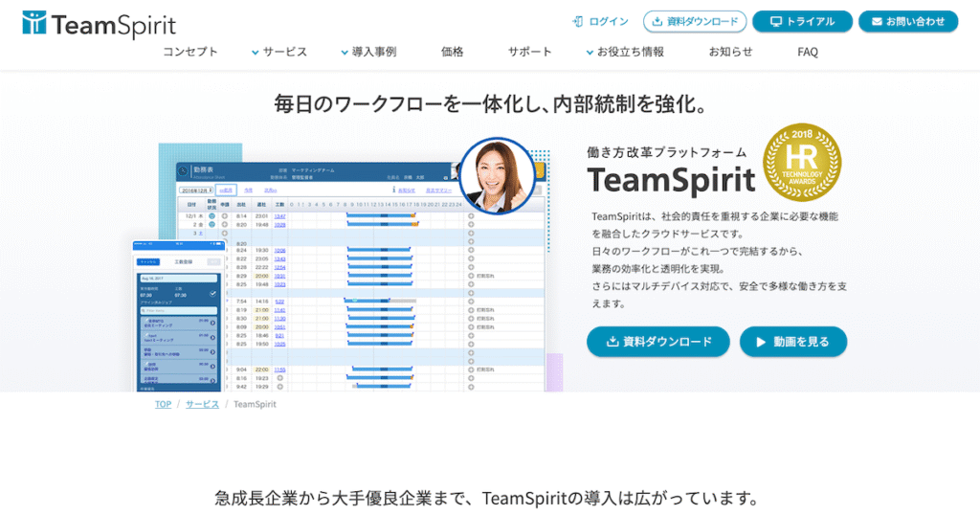Open the FAQ menu item

808,52
